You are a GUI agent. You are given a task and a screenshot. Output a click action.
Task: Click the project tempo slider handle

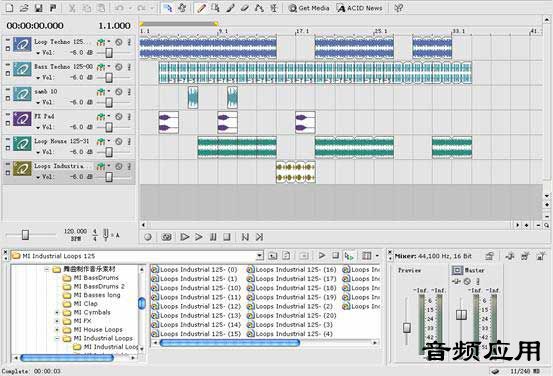(x=25, y=235)
